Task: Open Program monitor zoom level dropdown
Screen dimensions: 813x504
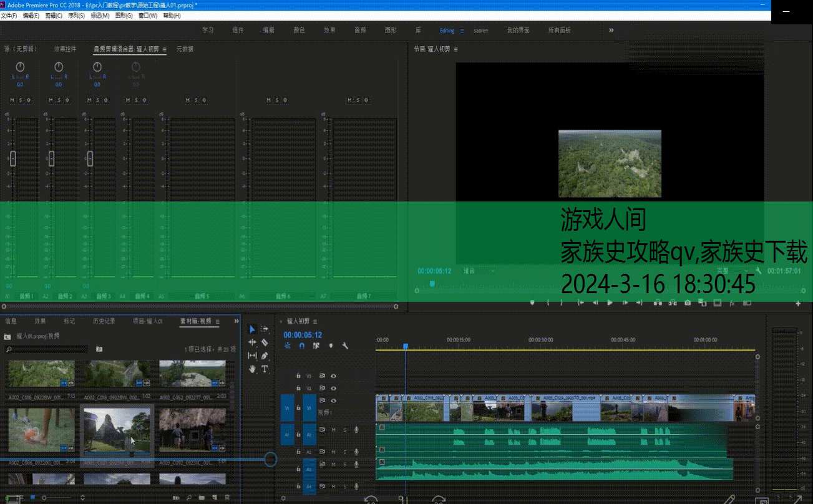Action: [479, 271]
